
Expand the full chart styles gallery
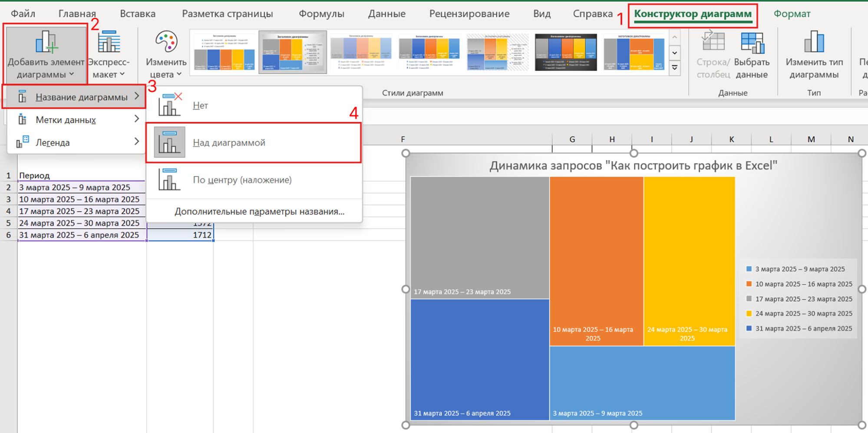pos(674,67)
